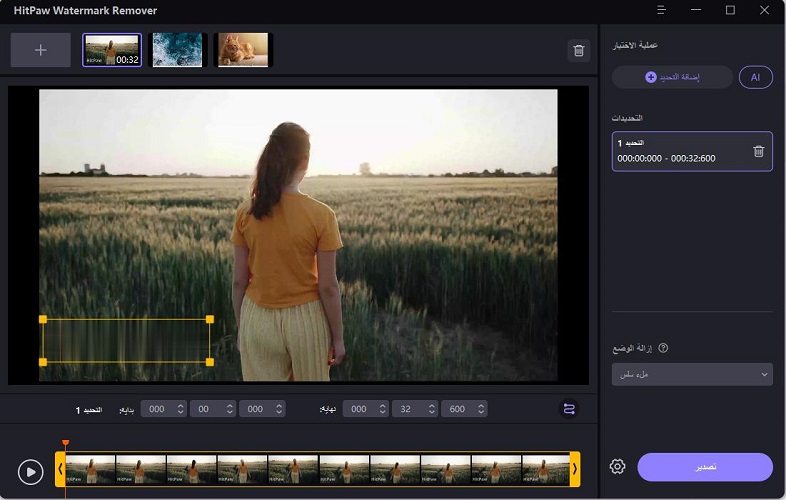Viewport: 786px width, 500px height.
Task: Add a new file with the plus button
Action: click(41, 50)
